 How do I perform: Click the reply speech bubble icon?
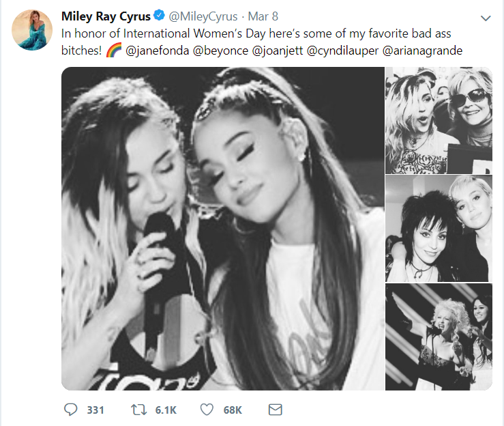[x=71, y=410]
